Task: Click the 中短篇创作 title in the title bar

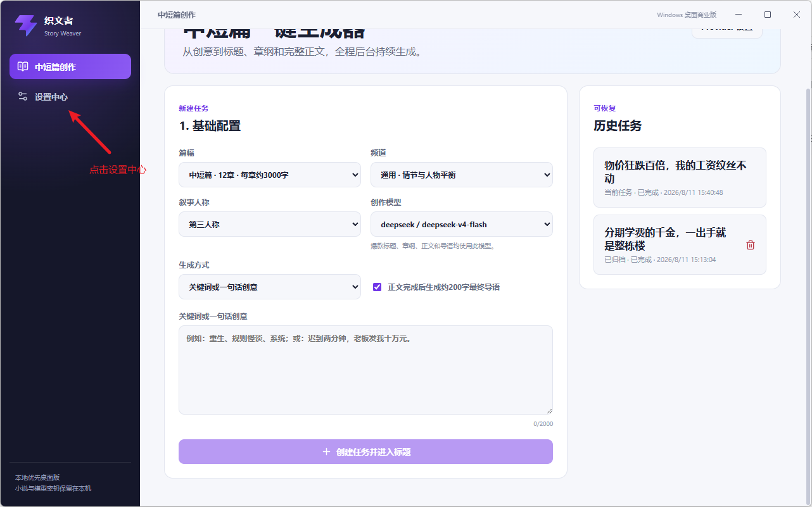Action: [x=177, y=15]
